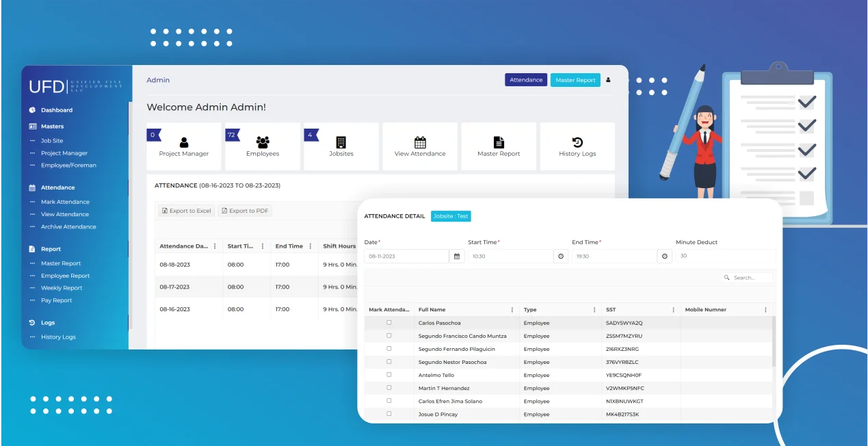Click the Project Manager person icon tile
The width and height of the screenshot is (868, 446).
(x=184, y=142)
